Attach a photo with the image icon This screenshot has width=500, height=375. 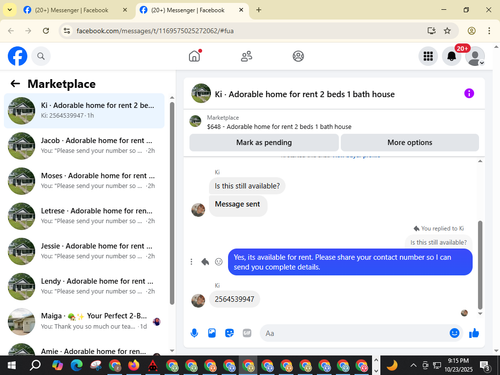click(212, 333)
